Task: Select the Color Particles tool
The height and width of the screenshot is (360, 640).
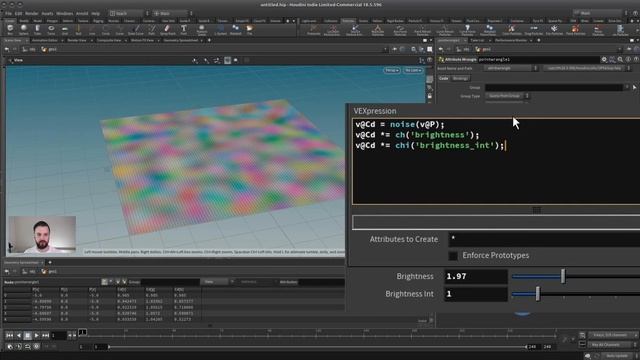Action: coord(511,29)
